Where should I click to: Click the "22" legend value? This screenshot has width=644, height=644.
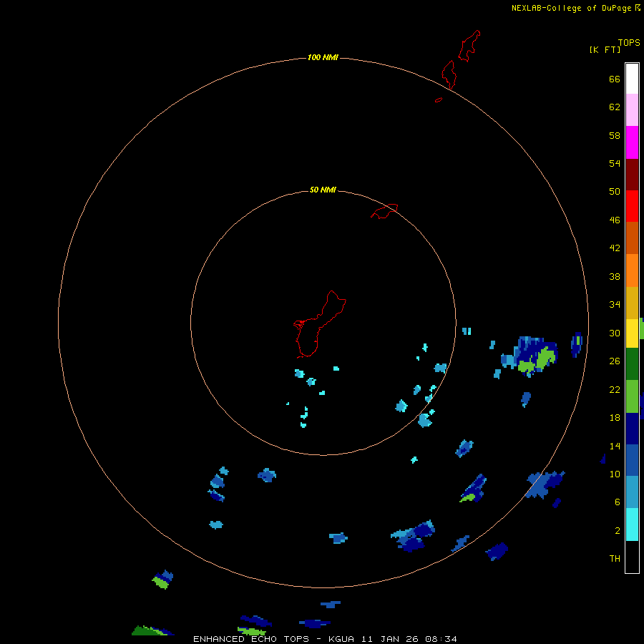coord(615,389)
